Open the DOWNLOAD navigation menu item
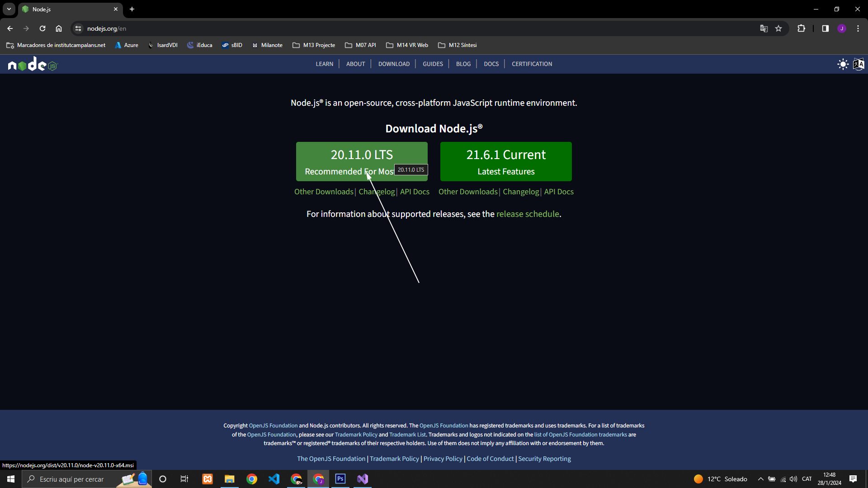This screenshot has width=868, height=488. [394, 64]
